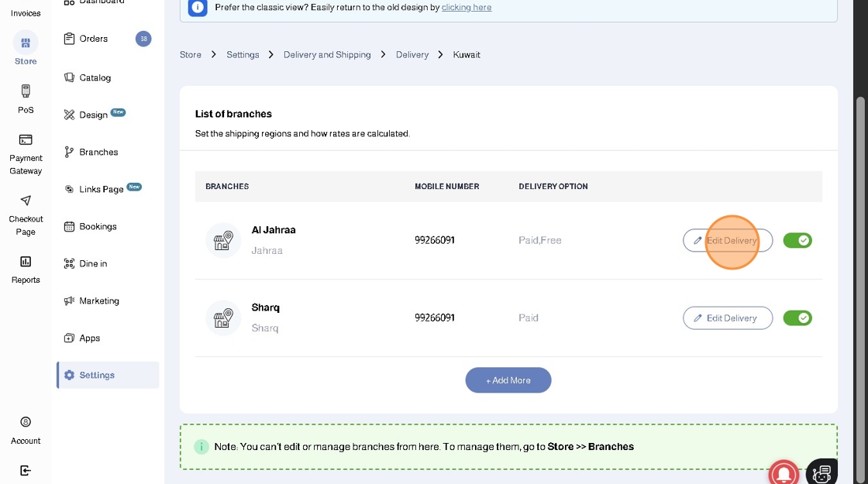Open the Store section icon
The height and width of the screenshot is (484, 868).
pos(26,43)
